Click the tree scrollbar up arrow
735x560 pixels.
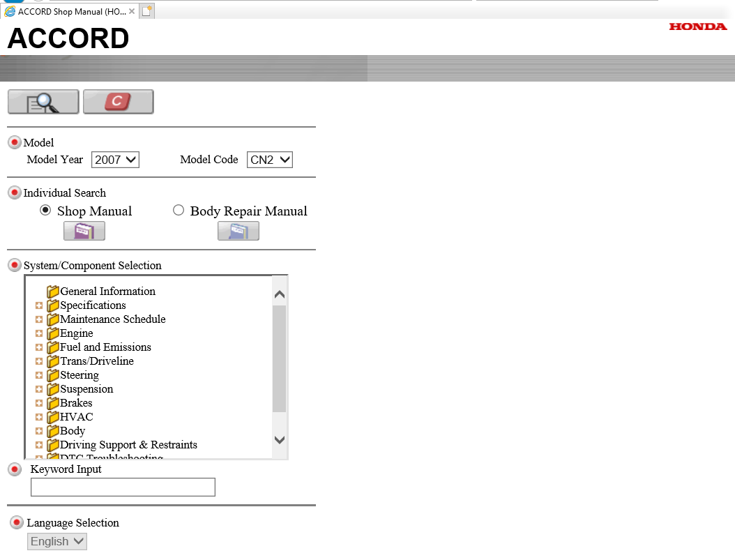[x=280, y=294]
